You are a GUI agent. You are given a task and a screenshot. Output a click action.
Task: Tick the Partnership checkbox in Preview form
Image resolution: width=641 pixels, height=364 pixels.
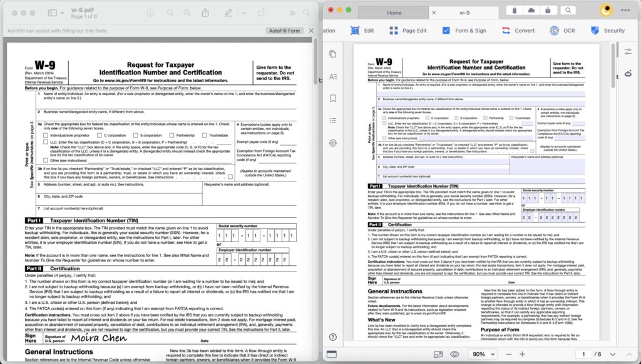click(172, 135)
